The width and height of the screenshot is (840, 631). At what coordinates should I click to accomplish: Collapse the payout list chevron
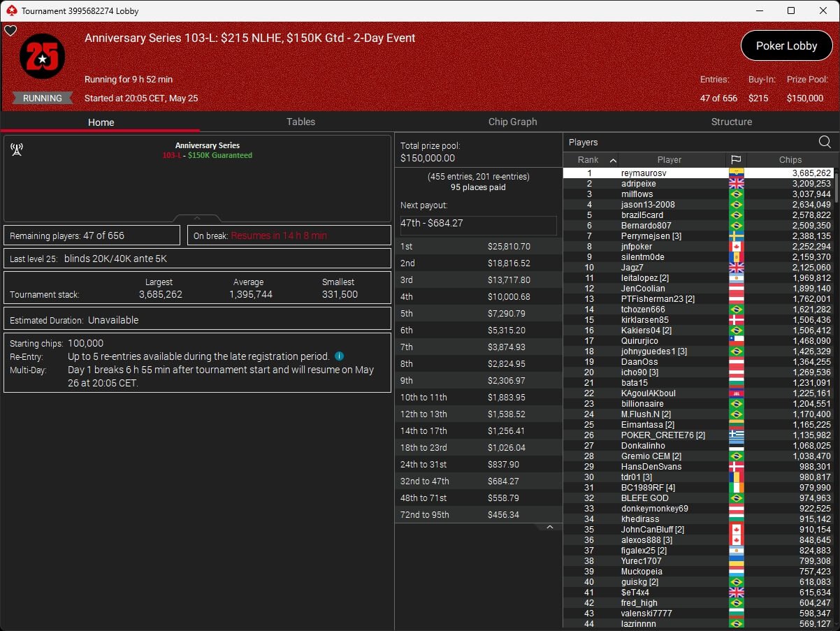point(550,527)
